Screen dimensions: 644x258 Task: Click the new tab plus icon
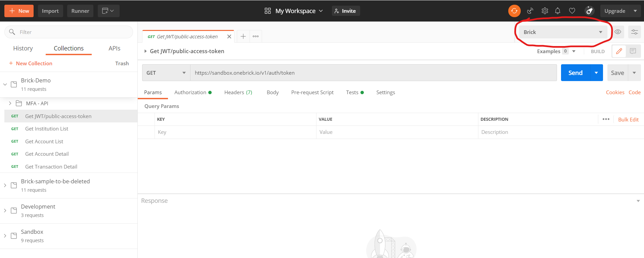pyautogui.click(x=243, y=36)
